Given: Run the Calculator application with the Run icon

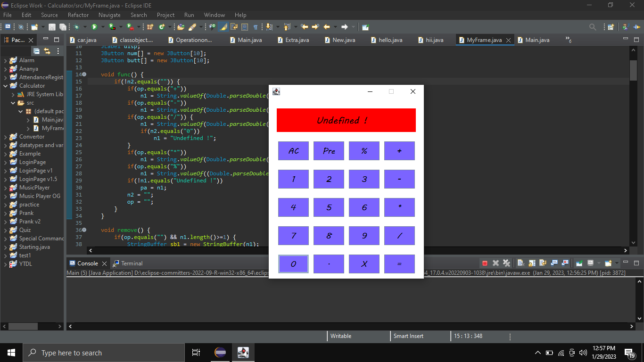Looking at the screenshot, I should pos(94,27).
